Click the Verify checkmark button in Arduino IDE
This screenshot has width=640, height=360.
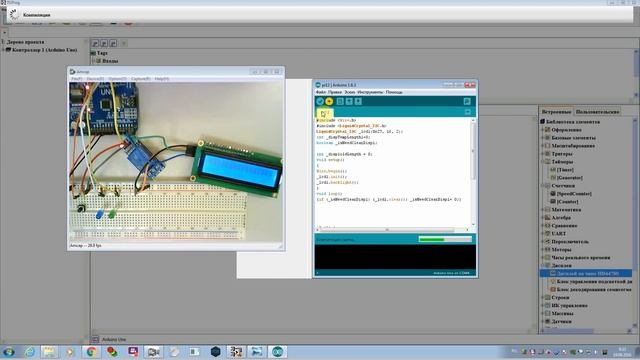coord(320,102)
